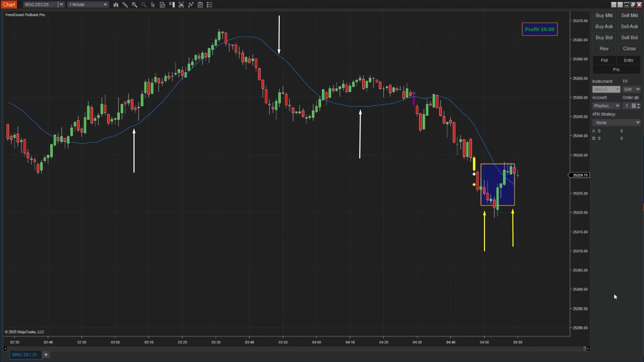Image resolution: width=644 pixels, height=362 pixels.
Task: Increment Order qty with the up stepper
Action: click(x=638, y=104)
